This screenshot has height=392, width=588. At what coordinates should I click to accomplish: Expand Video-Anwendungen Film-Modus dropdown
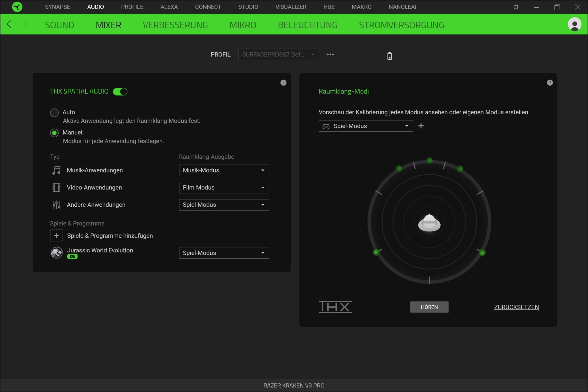224,188
